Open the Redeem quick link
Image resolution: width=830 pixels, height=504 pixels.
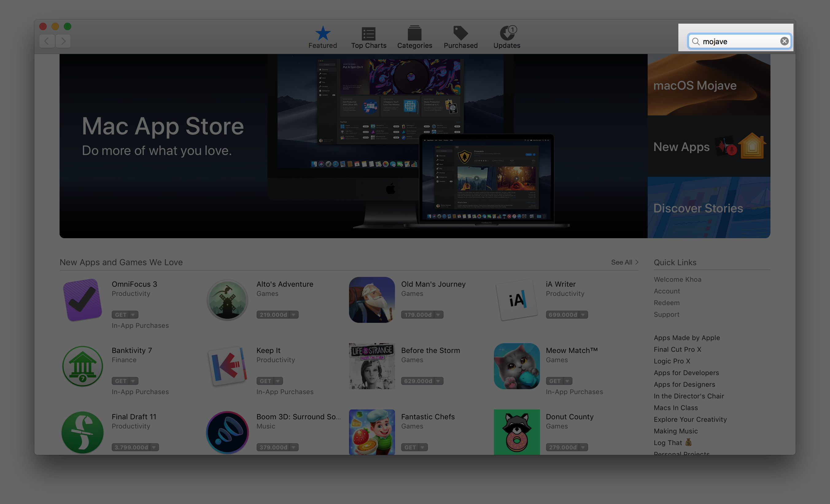(x=667, y=303)
